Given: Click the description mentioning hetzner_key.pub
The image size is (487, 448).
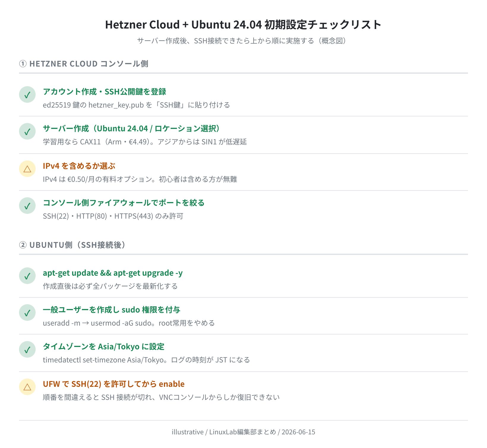Looking at the screenshot, I should click(136, 105).
